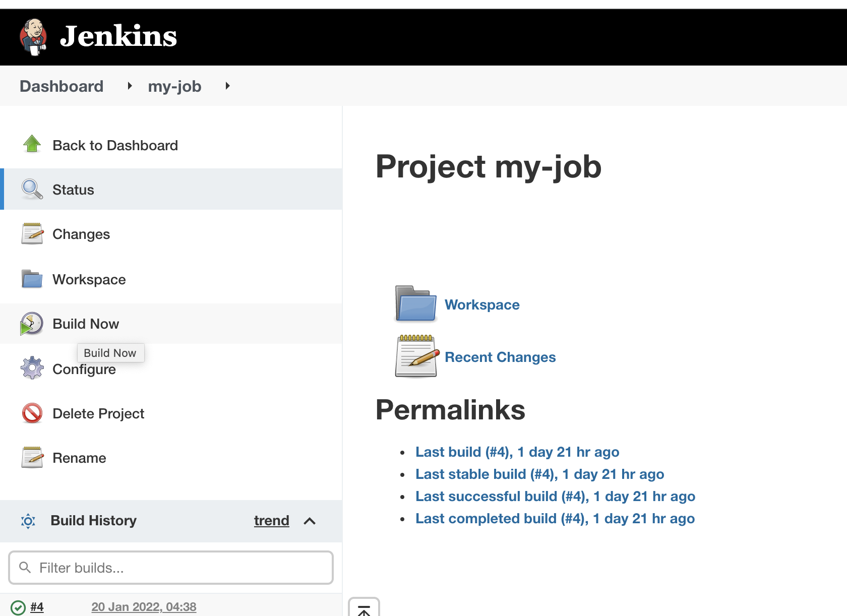Collapse Build History with chevron arrow

click(310, 521)
